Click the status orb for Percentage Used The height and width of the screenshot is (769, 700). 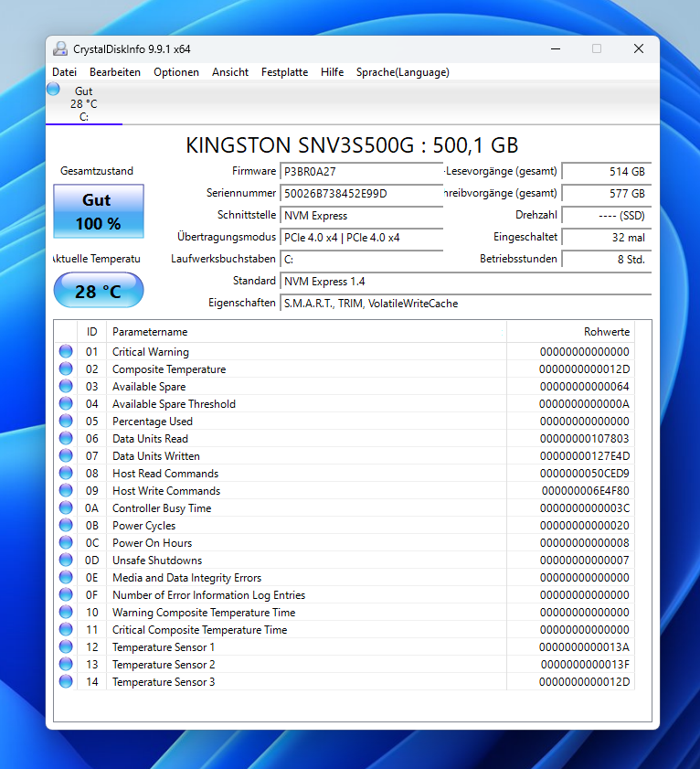point(66,421)
